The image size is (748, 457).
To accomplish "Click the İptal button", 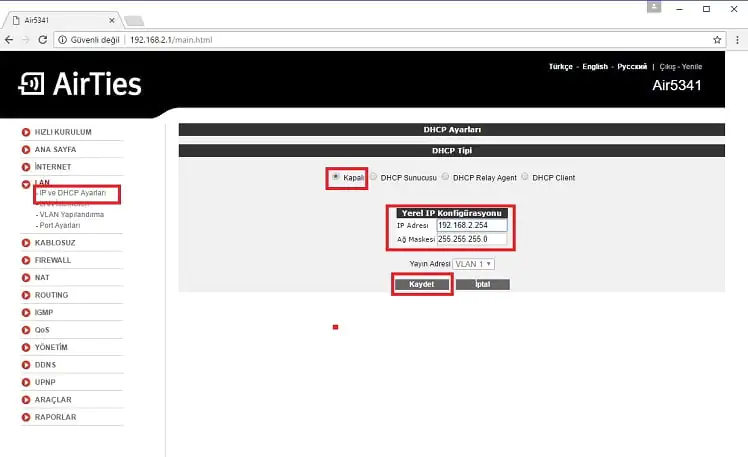I will (x=483, y=284).
